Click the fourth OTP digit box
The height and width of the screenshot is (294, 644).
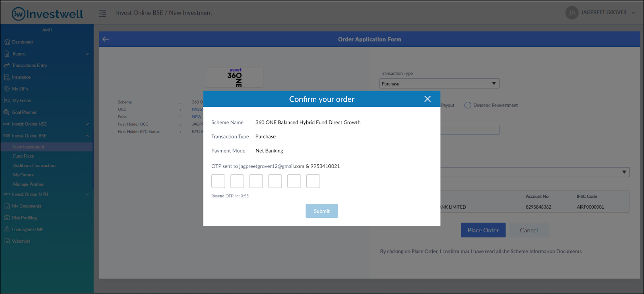275,181
